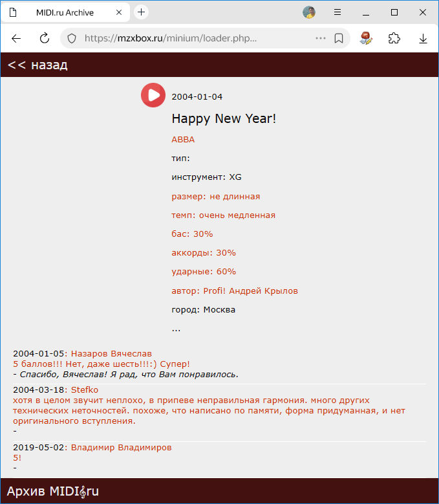This screenshot has width=439, height=504.
Task: Click the 'ударные: 60%' link
Action: click(204, 272)
